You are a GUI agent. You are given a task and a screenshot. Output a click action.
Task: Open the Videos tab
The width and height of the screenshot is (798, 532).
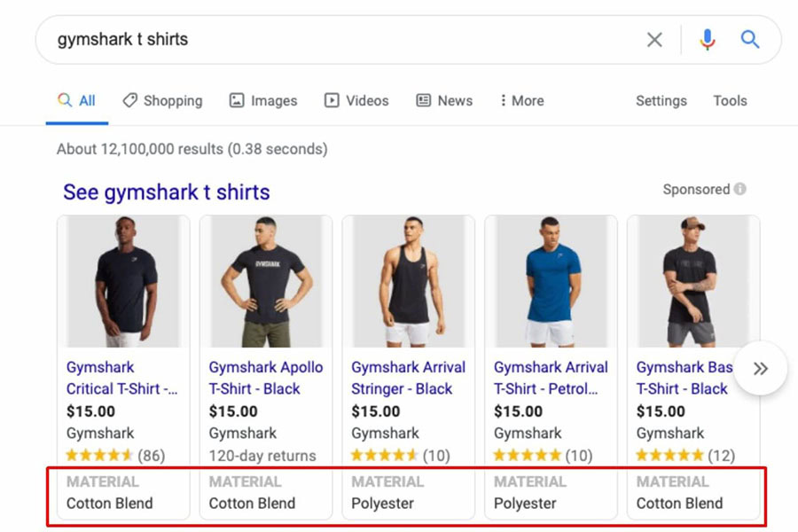point(356,100)
